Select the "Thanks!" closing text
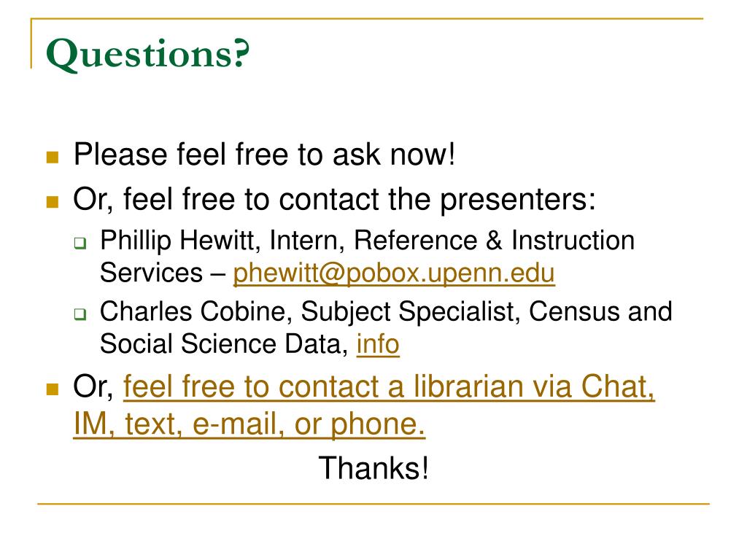Screen dimensions: 747x560 pos(373,468)
